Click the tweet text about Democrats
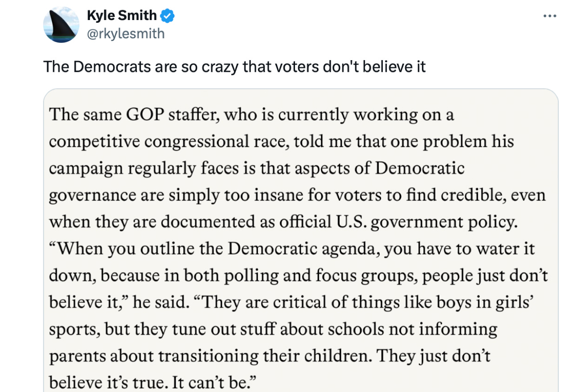566x392 pixels. click(234, 67)
